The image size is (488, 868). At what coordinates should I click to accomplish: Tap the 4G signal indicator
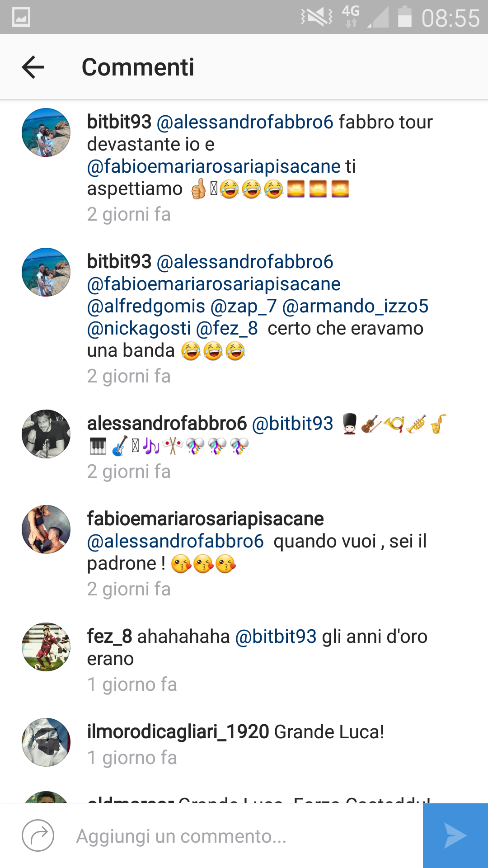click(351, 17)
